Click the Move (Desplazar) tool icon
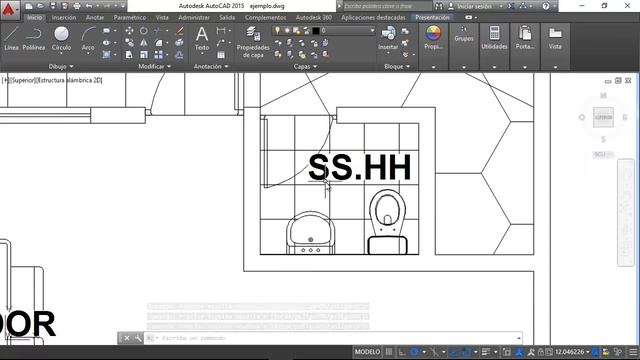The image size is (640, 360). pyautogui.click(x=129, y=31)
